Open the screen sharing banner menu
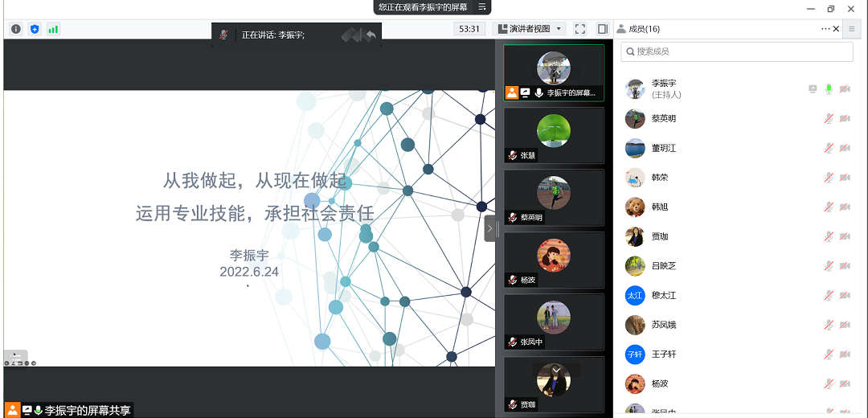This screenshot has width=868, height=418. [482, 7]
